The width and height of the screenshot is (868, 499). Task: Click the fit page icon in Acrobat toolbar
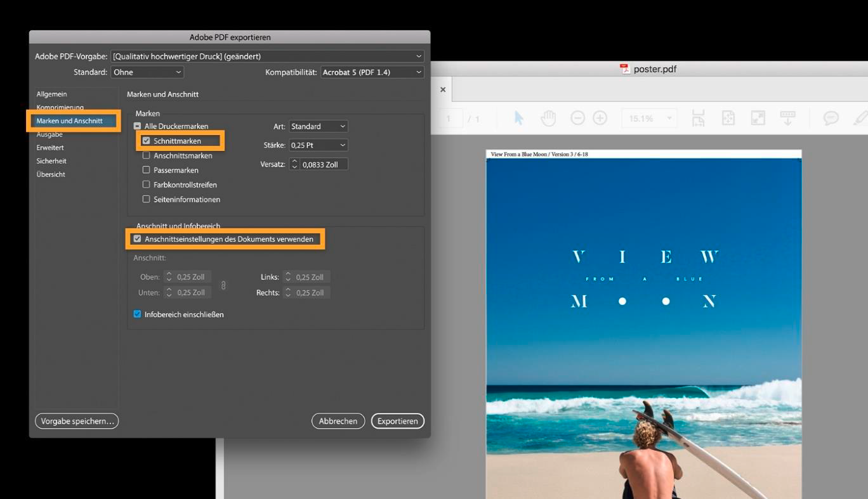[x=728, y=118]
